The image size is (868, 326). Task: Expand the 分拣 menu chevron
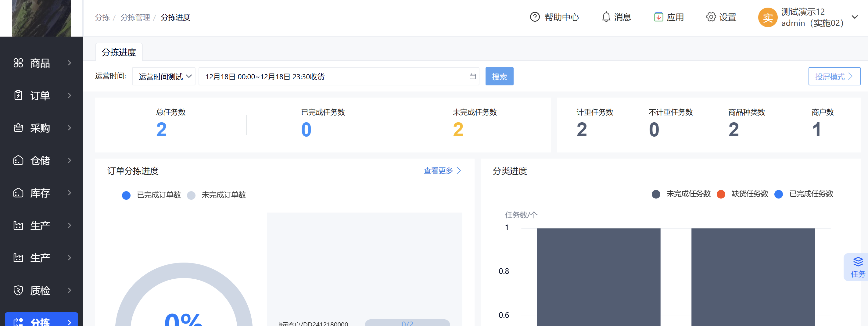point(70,322)
